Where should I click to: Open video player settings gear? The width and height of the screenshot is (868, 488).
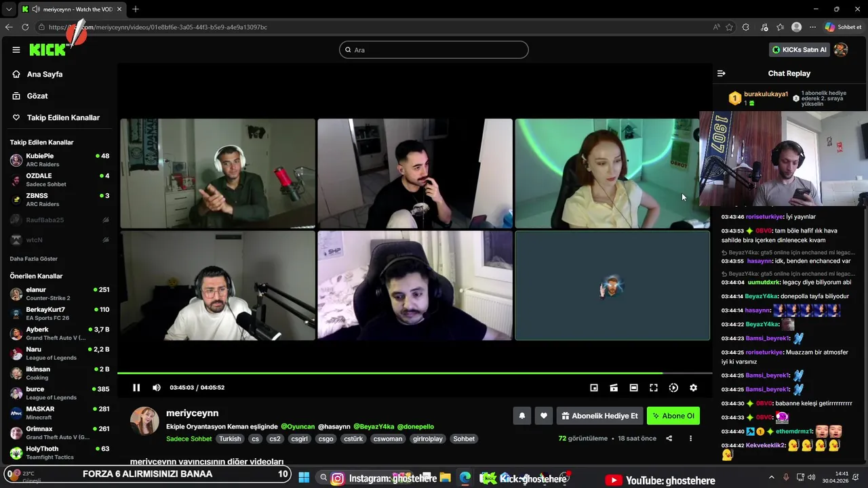693,388
